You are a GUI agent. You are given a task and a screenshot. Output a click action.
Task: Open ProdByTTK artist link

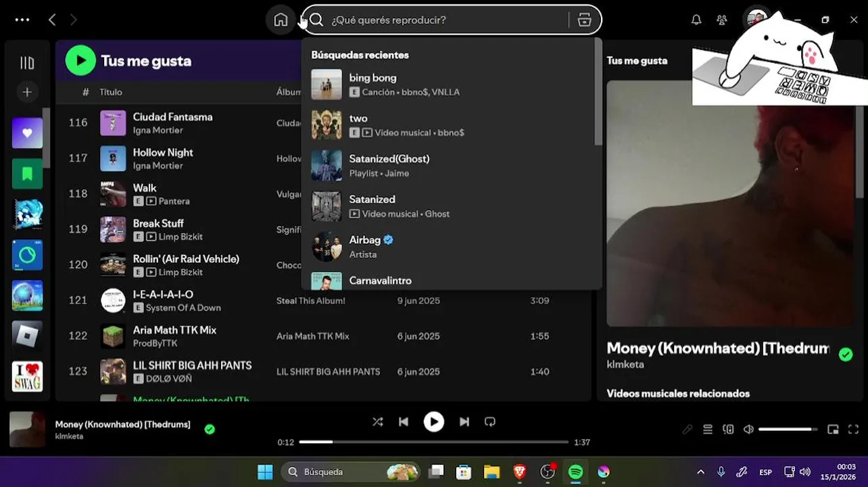click(155, 343)
